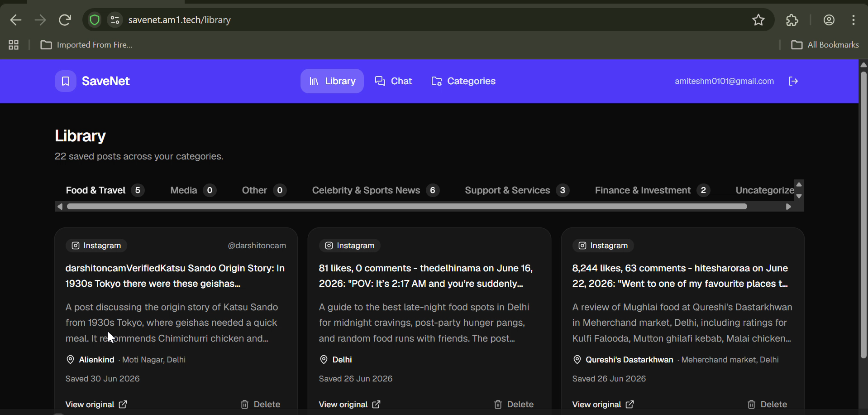Image resolution: width=868 pixels, height=415 pixels.
Task: Click the page scrollbar up arrow
Action: coord(863,65)
